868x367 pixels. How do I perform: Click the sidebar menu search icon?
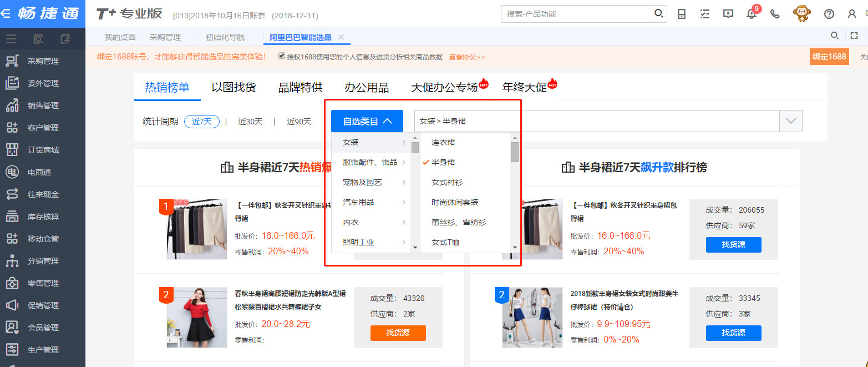pyautogui.click(x=38, y=39)
